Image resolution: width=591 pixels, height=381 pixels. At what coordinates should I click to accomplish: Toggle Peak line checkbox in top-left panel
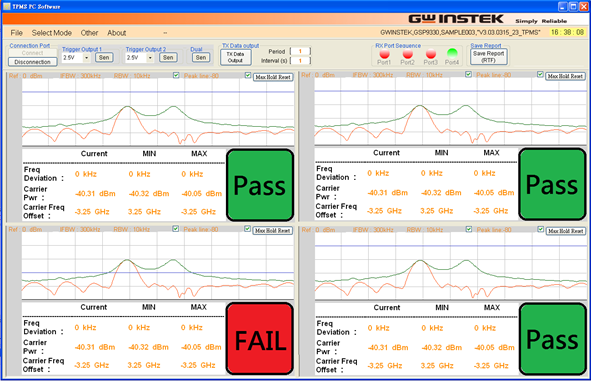[x=176, y=75]
